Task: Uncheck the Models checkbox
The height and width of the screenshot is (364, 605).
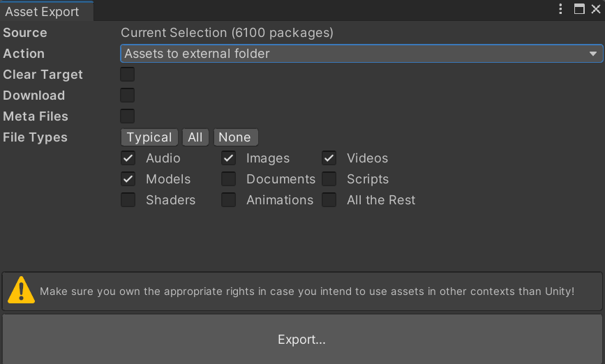Action: point(128,179)
